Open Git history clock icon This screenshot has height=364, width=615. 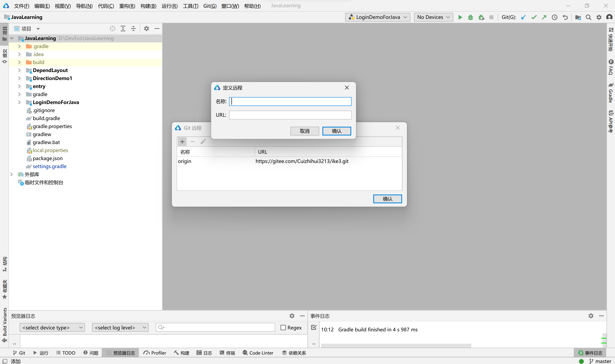554,17
